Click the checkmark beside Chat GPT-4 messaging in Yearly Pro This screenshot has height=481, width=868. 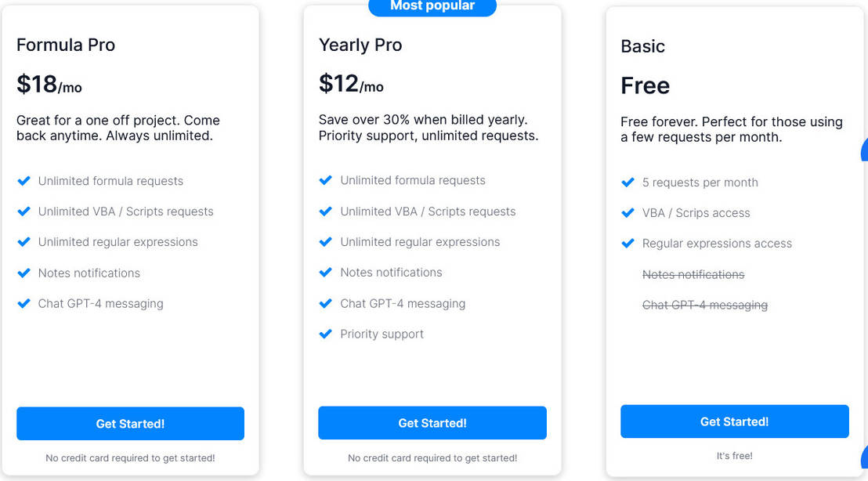[326, 303]
